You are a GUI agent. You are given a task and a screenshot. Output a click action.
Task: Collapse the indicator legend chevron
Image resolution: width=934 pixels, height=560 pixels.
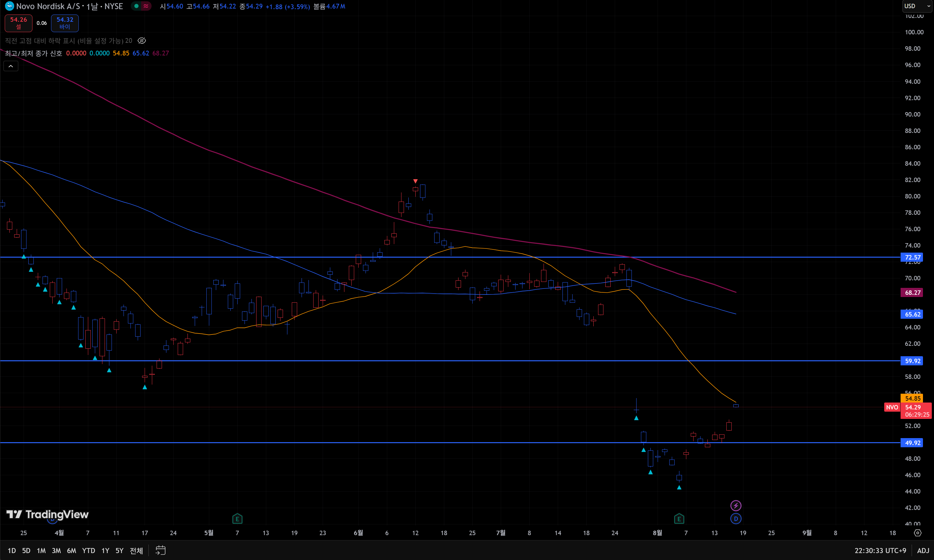point(11,66)
